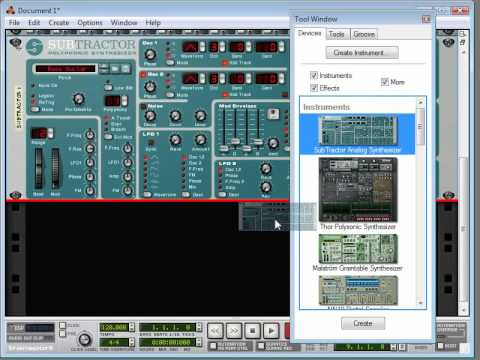Viewport: 480px width, 360px height.
Task: Click the SubTractor patch name display
Action: pyautogui.click(x=66, y=69)
